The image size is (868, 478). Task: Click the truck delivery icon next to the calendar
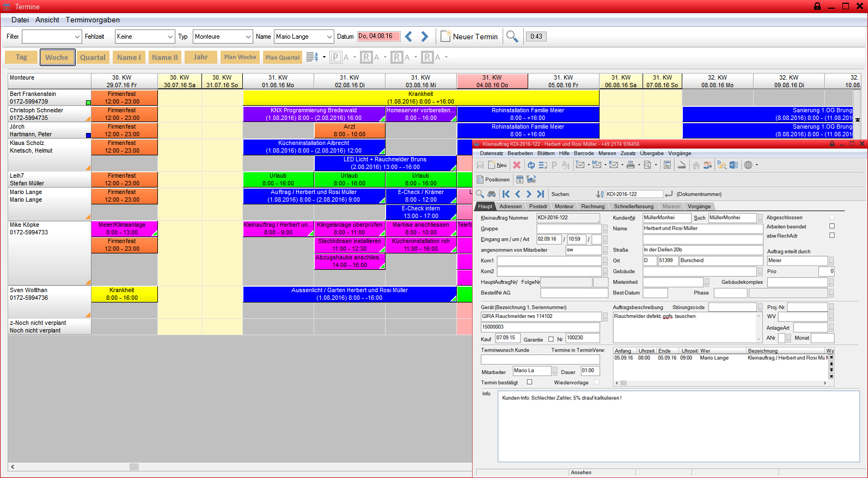coord(531,179)
